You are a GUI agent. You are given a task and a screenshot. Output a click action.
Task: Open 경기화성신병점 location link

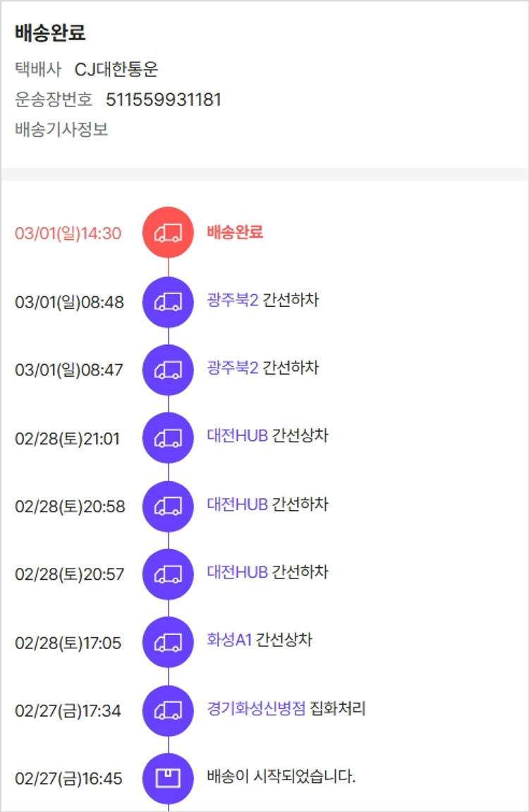coord(257,709)
